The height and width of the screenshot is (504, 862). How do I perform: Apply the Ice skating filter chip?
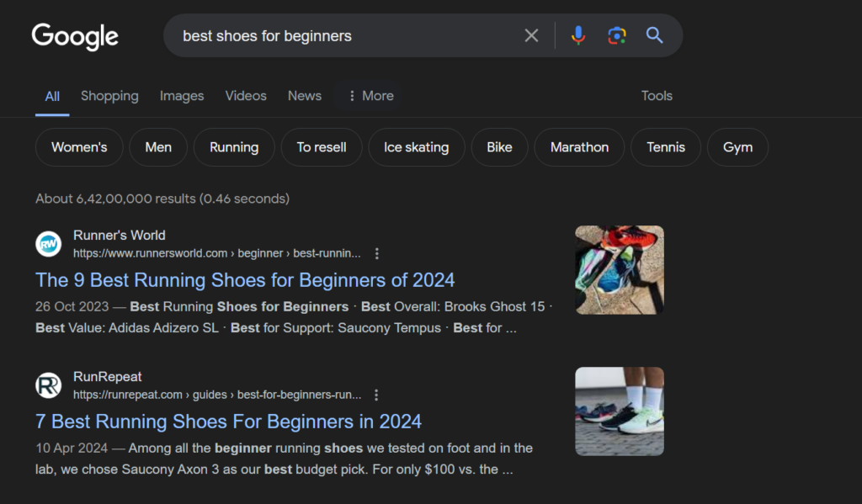(417, 147)
